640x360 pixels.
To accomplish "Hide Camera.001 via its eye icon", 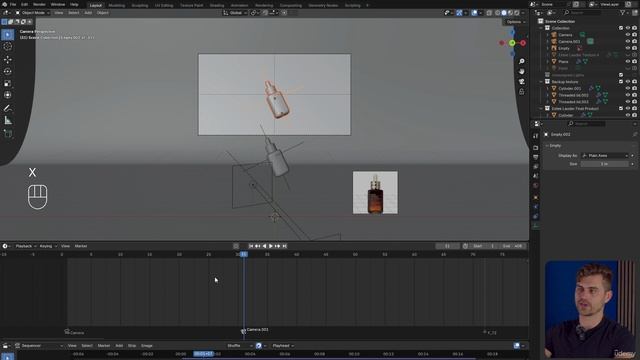I will (628, 41).
